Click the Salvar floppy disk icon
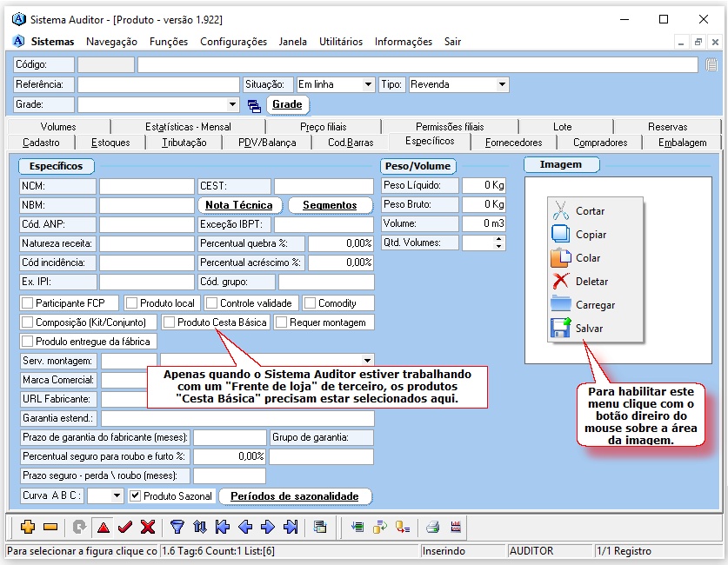The height and width of the screenshot is (565, 728). (x=561, y=329)
